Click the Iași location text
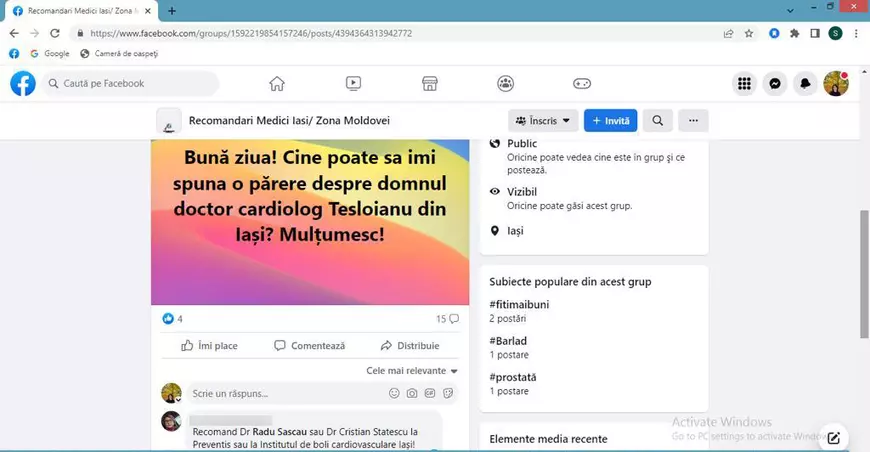 tap(515, 231)
